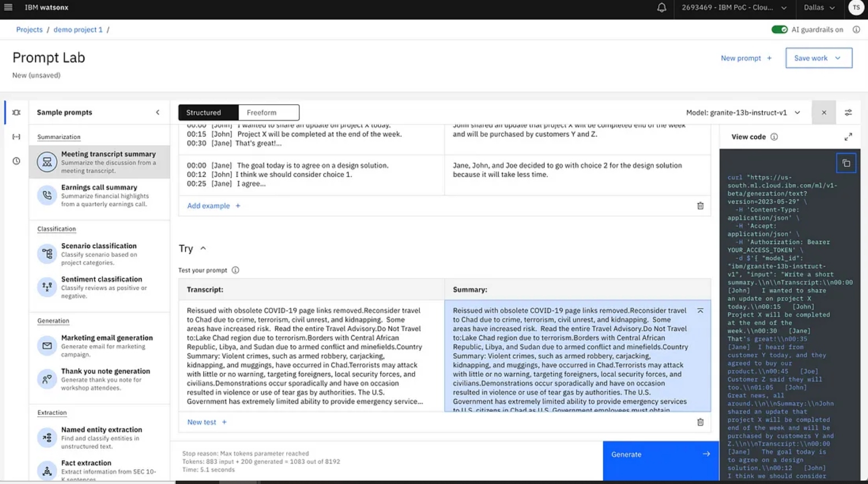Screen dimensions: 868x484
Task: Click the Extraction category heading
Action: [52, 413]
